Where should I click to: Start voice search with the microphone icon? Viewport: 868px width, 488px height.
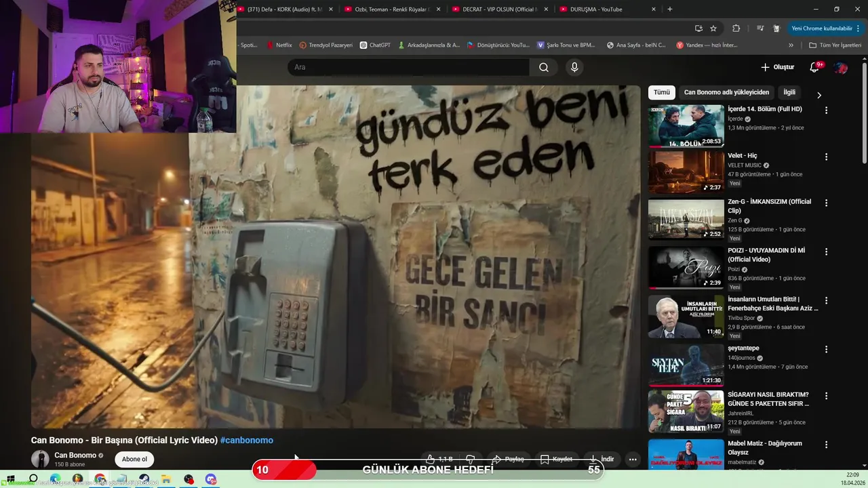[x=574, y=67]
